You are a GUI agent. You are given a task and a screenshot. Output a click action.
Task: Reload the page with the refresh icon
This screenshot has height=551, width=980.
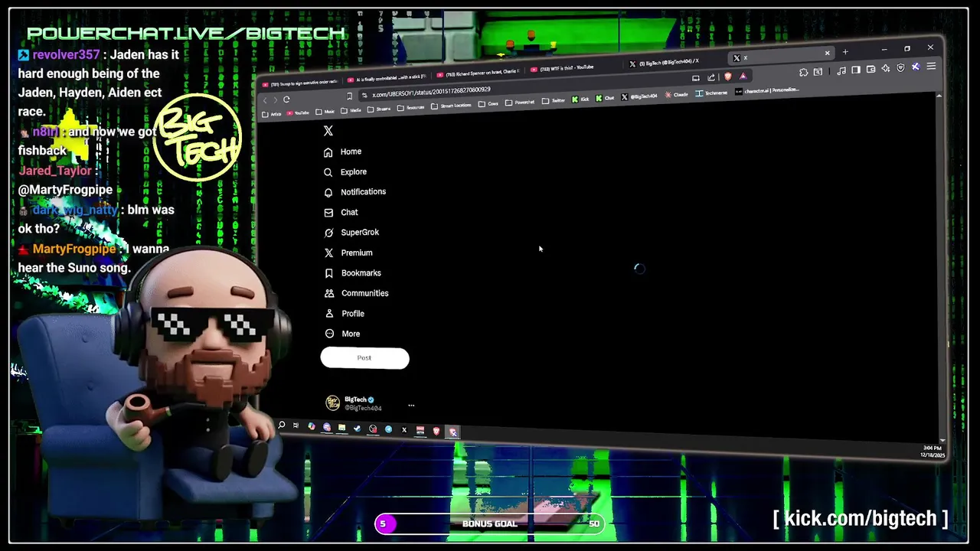[x=286, y=99]
